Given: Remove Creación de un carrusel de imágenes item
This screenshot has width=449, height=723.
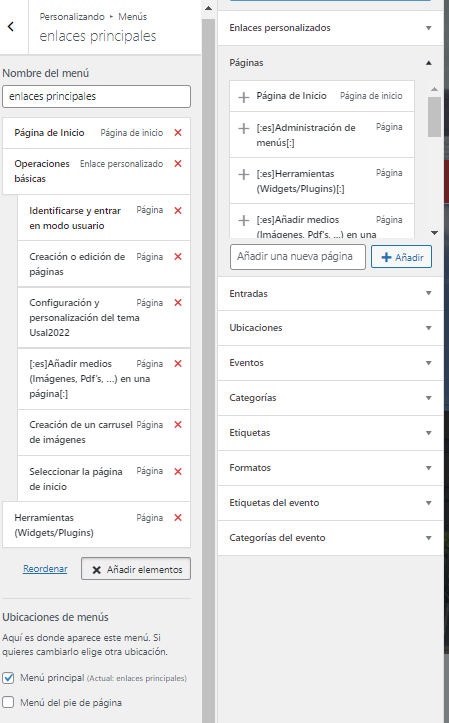Looking at the screenshot, I should (x=178, y=425).
